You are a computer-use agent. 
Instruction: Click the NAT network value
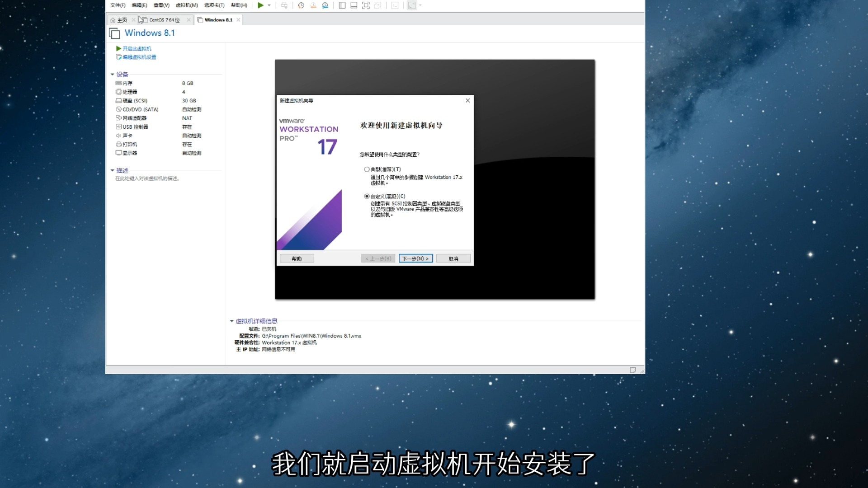[x=187, y=118]
